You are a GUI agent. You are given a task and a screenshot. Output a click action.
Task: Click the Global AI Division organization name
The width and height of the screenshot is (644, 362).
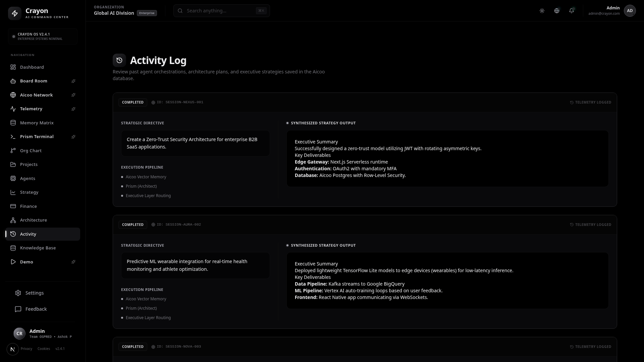114,13
